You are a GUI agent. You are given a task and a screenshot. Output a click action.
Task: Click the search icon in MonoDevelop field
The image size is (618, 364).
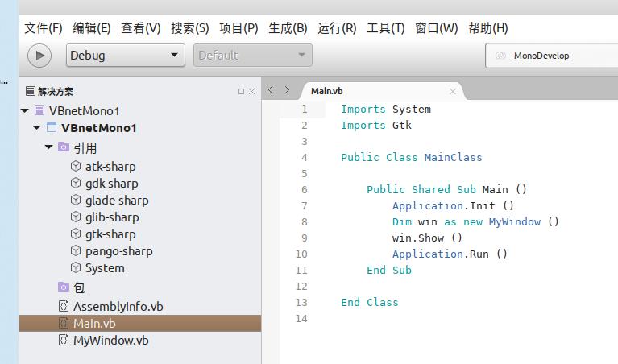(500, 56)
